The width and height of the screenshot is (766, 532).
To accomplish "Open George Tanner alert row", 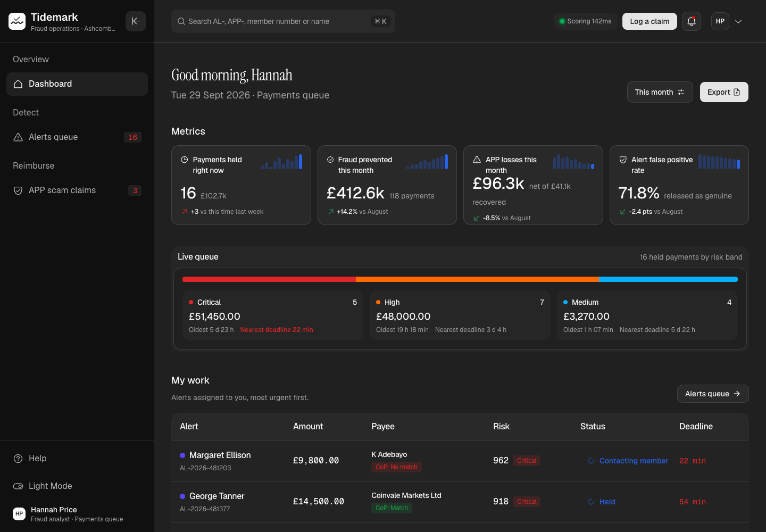I will coord(460,502).
